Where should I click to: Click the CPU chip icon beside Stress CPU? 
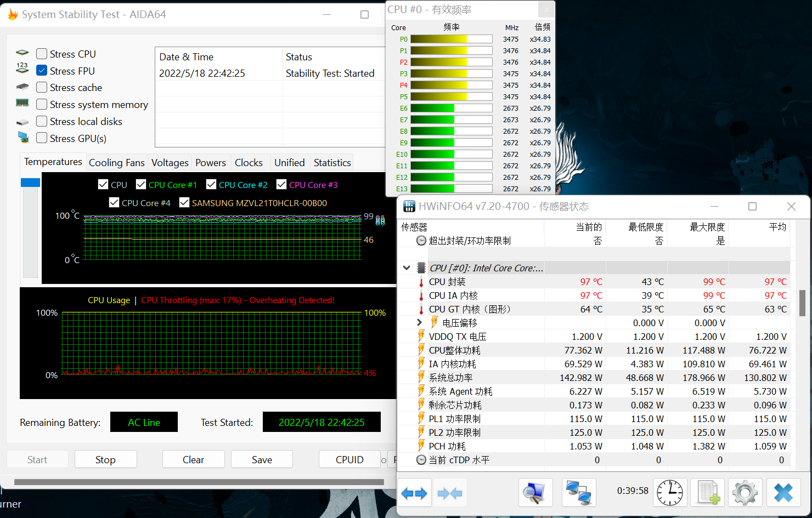(x=22, y=53)
